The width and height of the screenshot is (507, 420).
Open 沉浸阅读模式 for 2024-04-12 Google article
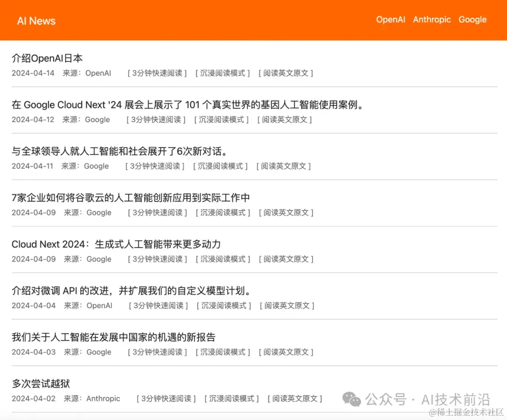221,120
